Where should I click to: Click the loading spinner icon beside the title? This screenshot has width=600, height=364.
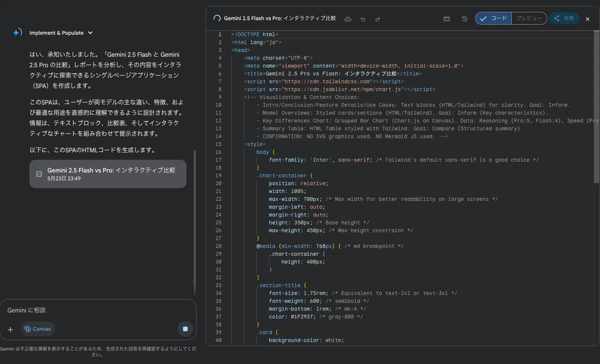217,18
